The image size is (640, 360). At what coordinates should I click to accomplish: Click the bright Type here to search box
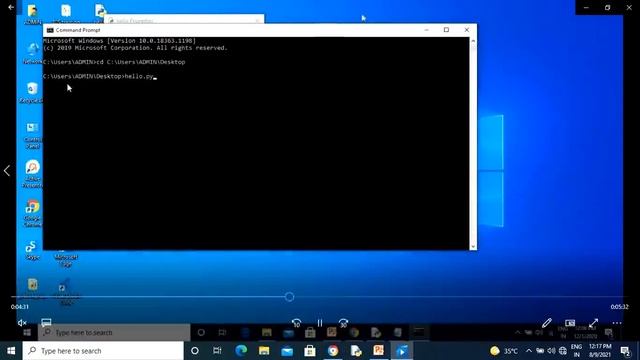103,351
